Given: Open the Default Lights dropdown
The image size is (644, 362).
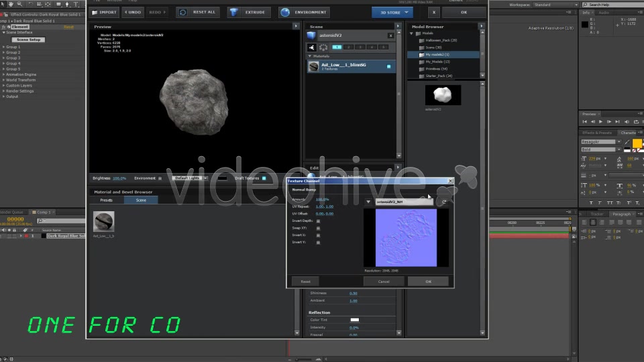Looking at the screenshot, I should (189, 178).
